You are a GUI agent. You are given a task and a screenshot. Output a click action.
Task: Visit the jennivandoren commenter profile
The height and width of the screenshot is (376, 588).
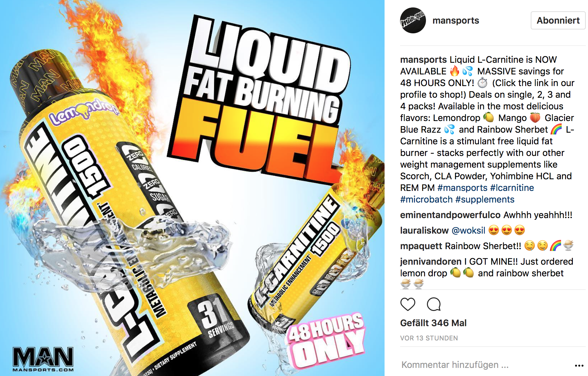[x=431, y=261]
